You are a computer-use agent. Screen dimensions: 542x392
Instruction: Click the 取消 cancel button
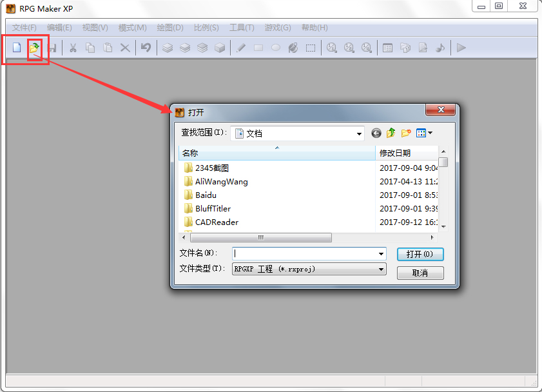pyautogui.click(x=420, y=273)
